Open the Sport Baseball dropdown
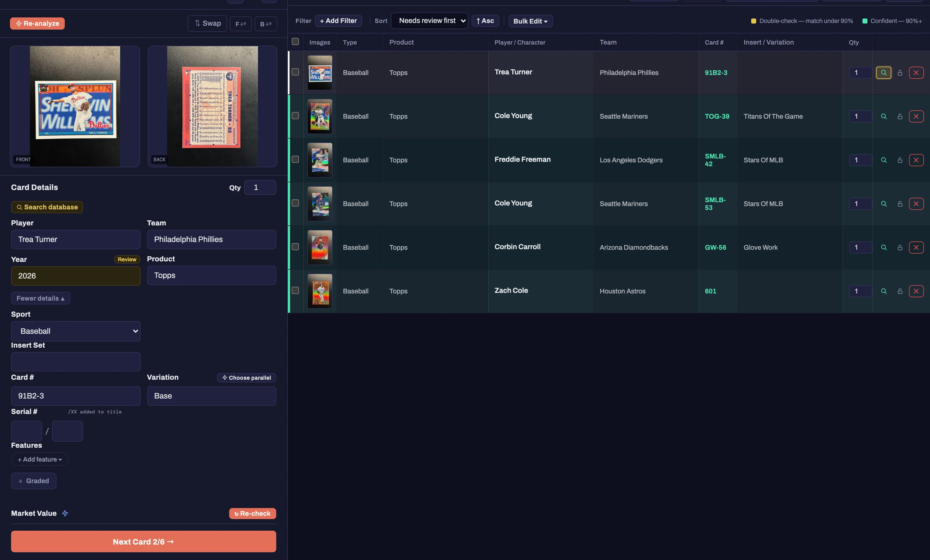The width and height of the screenshot is (930, 560). click(x=76, y=331)
